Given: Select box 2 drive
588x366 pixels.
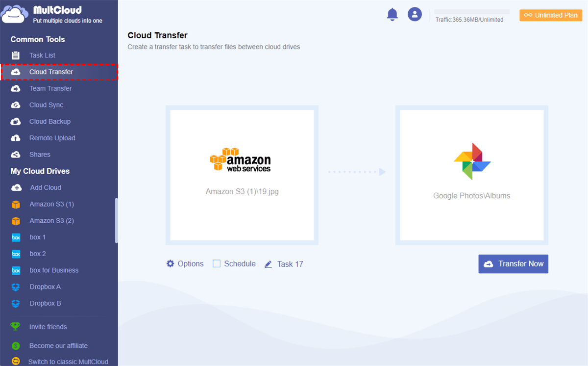Looking at the screenshot, I should point(38,254).
